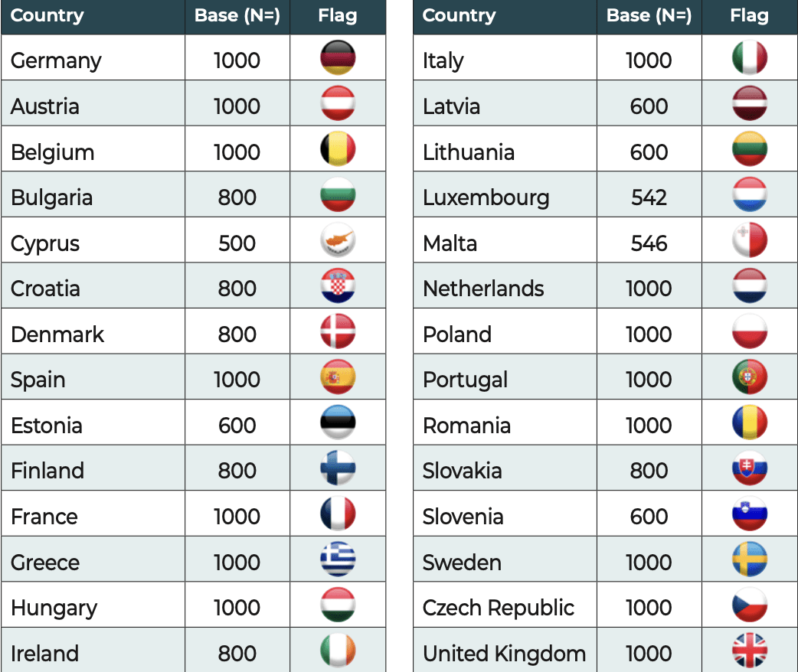Image resolution: width=798 pixels, height=672 pixels.
Task: Click the Malta flag icon
Action: (x=750, y=242)
